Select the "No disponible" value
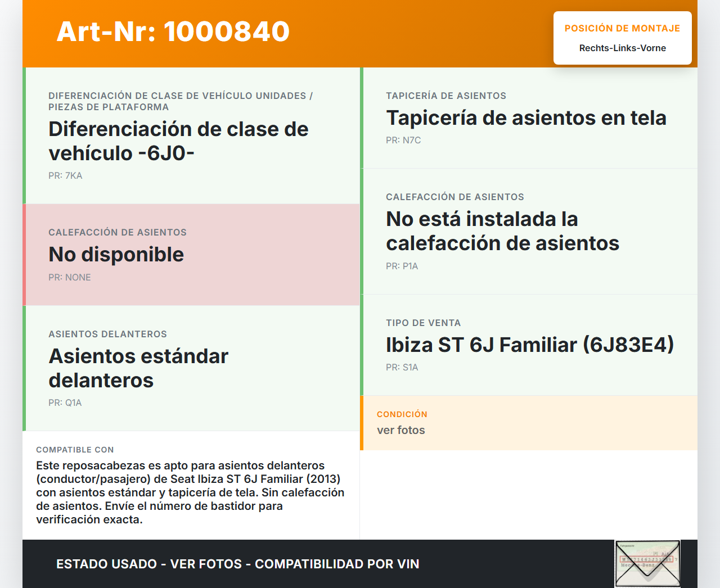 point(116,255)
